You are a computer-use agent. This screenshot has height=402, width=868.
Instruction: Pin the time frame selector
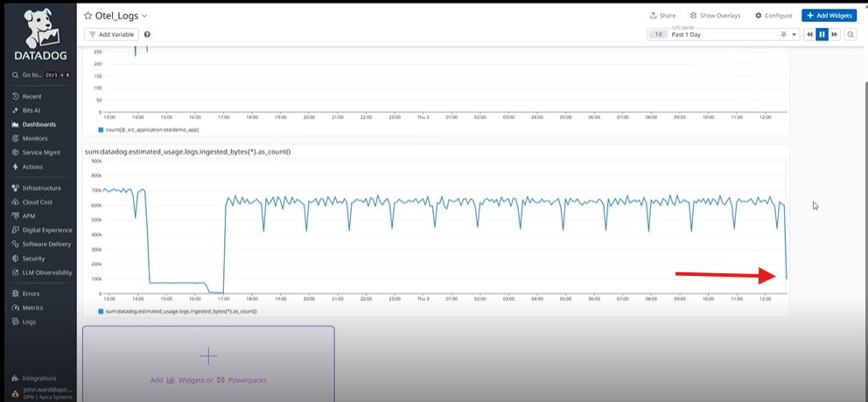tap(783, 34)
